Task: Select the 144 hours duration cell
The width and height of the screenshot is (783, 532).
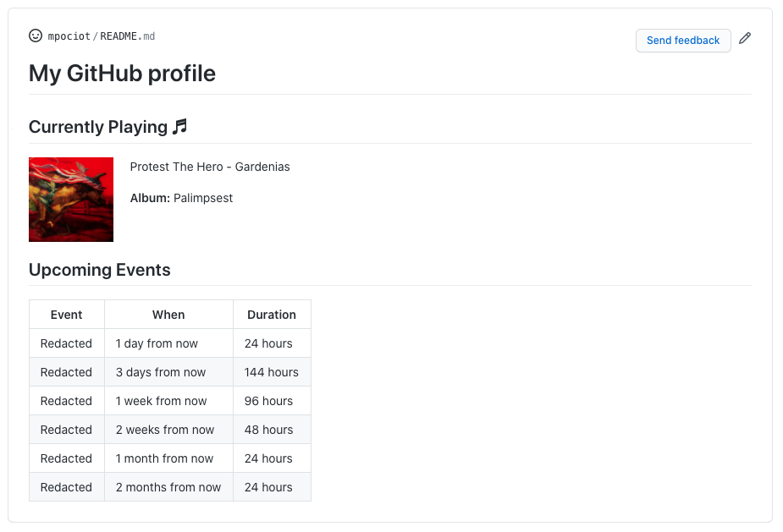Action: 272,372
